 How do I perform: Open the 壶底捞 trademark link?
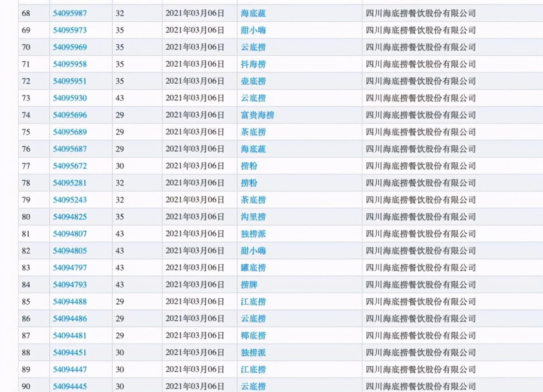pos(253,81)
